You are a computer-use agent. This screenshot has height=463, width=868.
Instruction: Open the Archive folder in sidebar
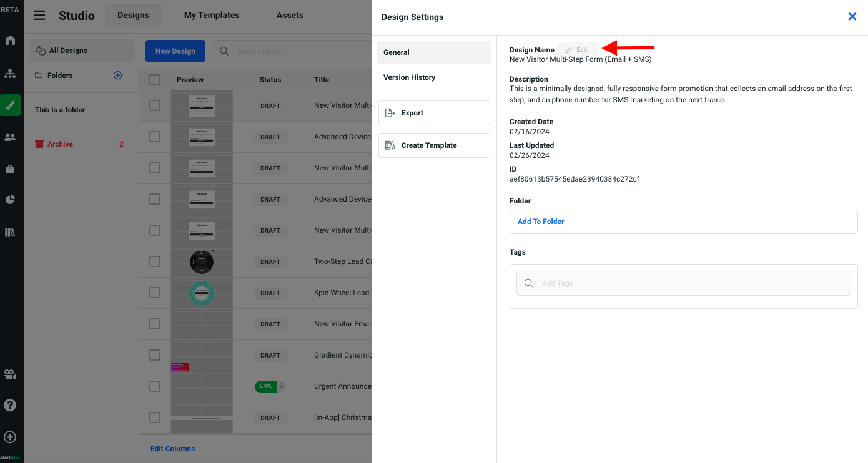[x=60, y=144]
